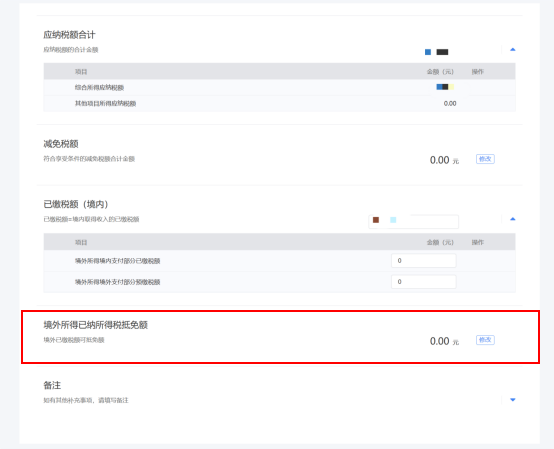
Task: Click 金额（元）header in 已缴税额 table
Action: coord(440,242)
